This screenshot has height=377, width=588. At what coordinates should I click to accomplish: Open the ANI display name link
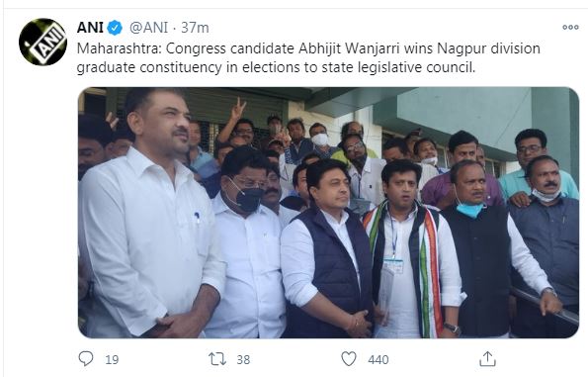pos(90,28)
